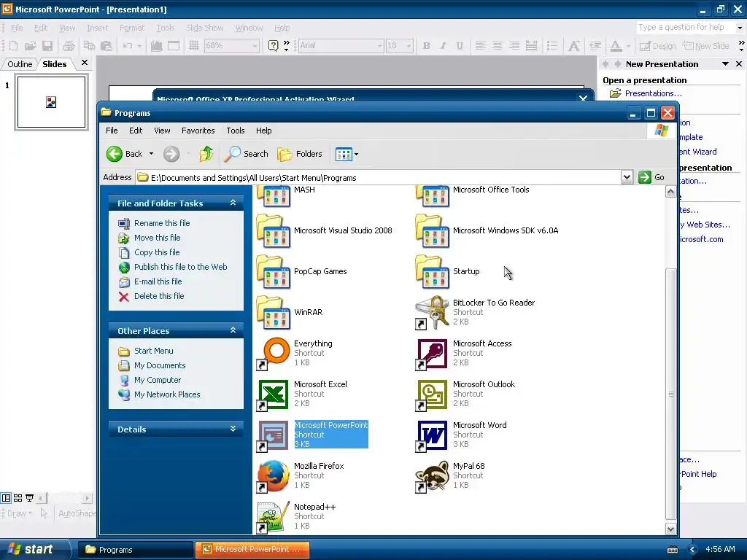
Task: Start Slide Show view icon at bottom
Action: (x=29, y=498)
